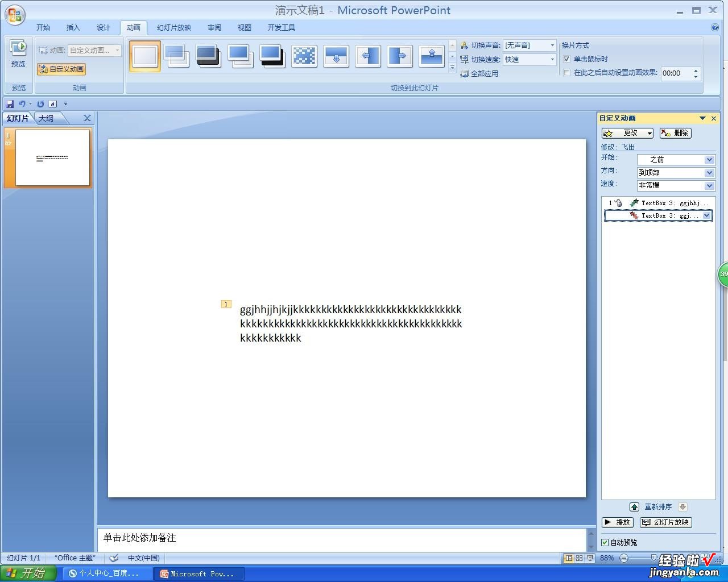Click the notes field 单击此处添加备注
Image resolution: width=728 pixels, height=582 pixels.
click(341, 538)
